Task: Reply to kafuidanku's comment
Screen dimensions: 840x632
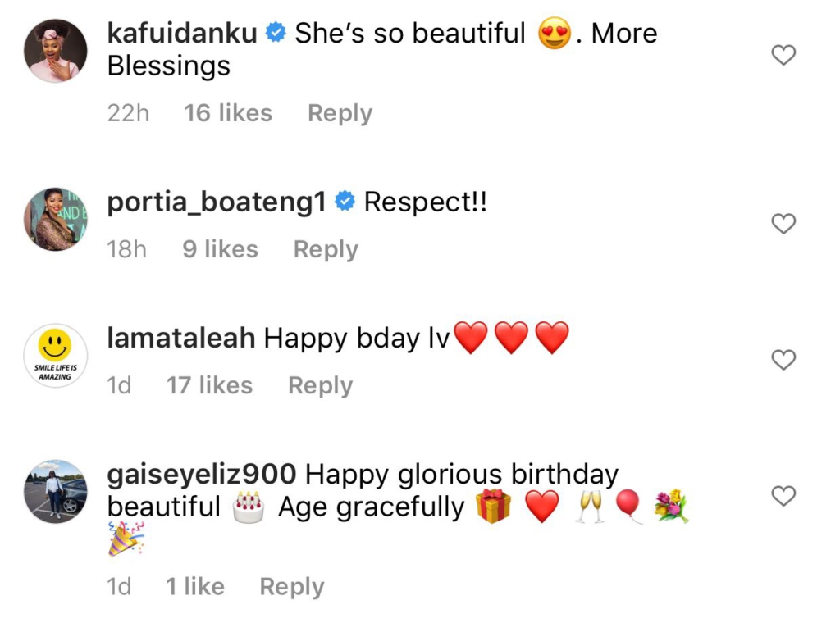Action: [x=340, y=113]
